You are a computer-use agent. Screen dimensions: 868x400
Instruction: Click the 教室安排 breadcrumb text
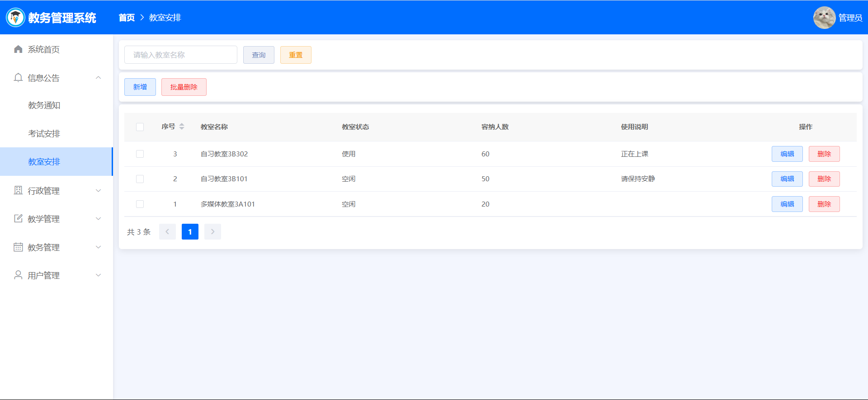[165, 18]
